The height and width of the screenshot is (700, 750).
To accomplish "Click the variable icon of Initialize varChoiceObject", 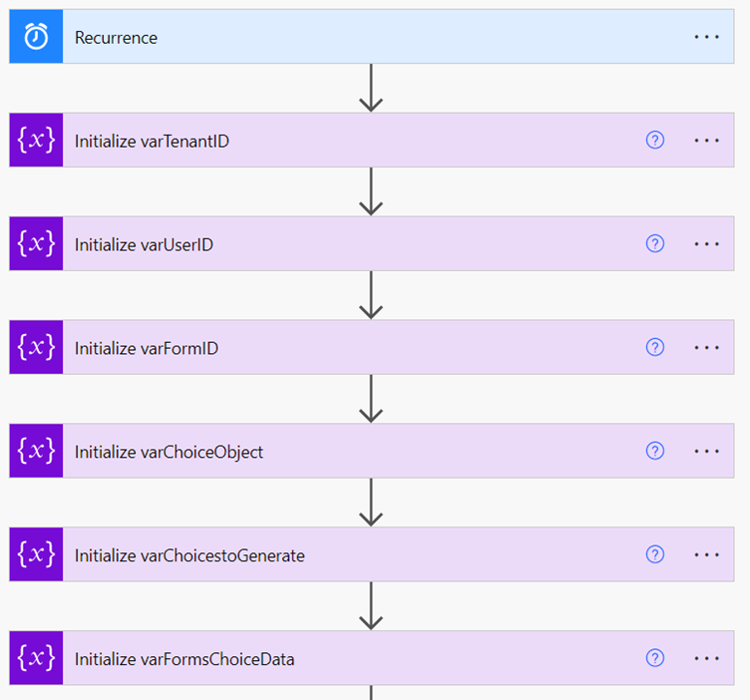I will tap(36, 451).
